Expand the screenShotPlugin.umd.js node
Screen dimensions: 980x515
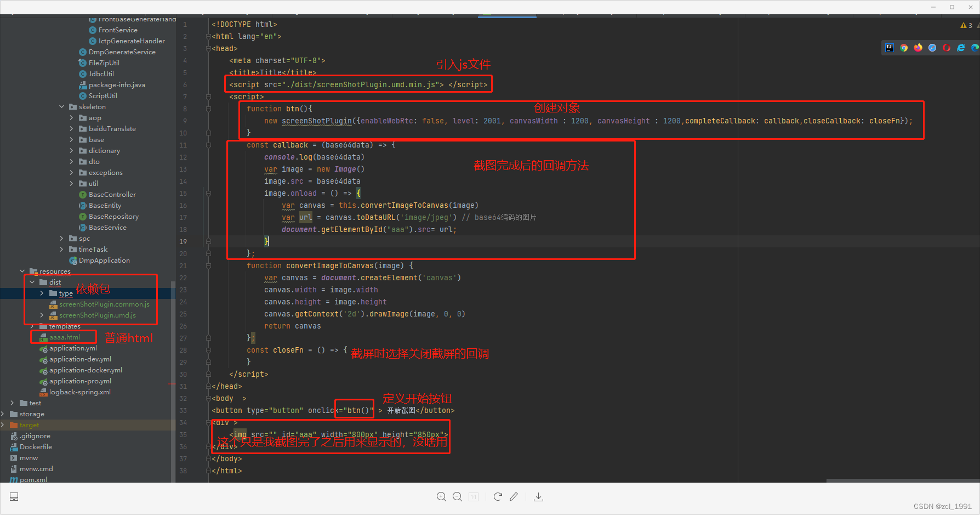pos(42,315)
